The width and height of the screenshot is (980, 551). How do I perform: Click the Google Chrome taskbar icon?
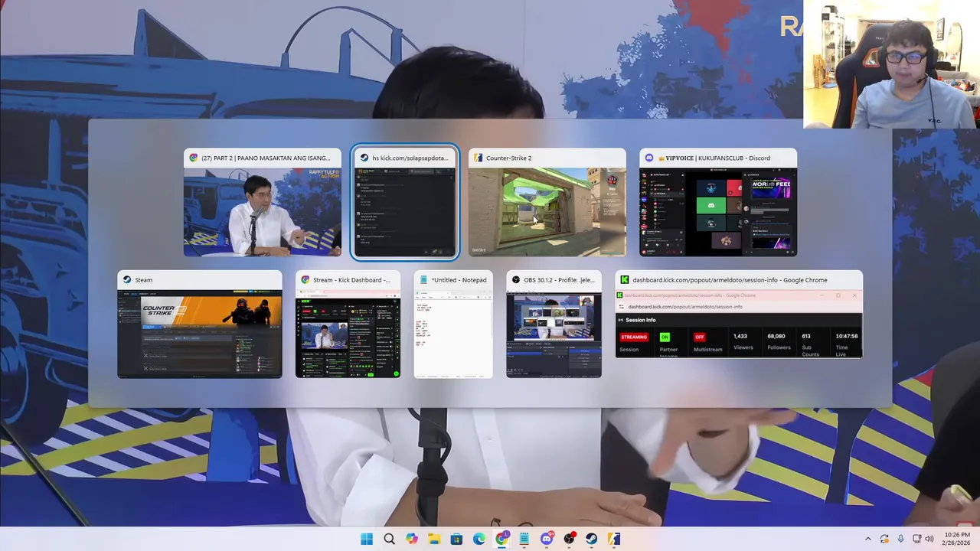(501, 539)
